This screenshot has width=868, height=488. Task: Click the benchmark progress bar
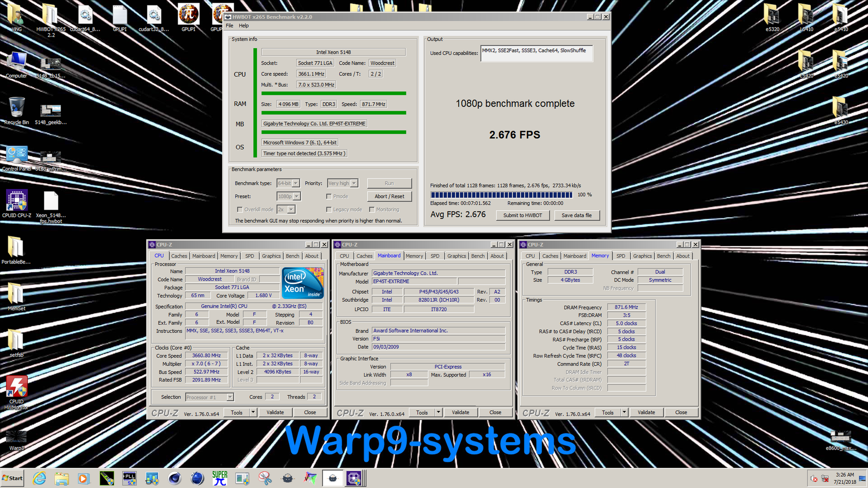click(501, 195)
